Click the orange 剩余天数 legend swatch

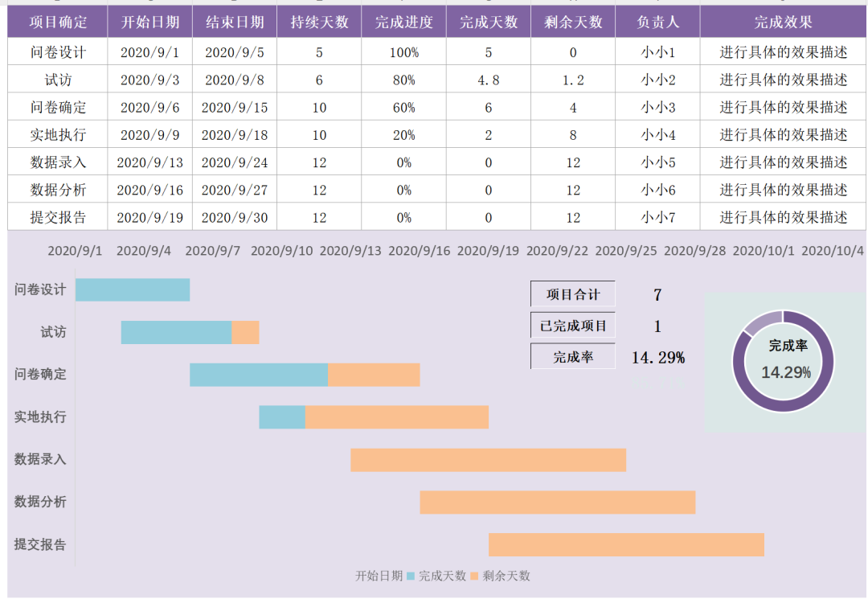(474, 576)
